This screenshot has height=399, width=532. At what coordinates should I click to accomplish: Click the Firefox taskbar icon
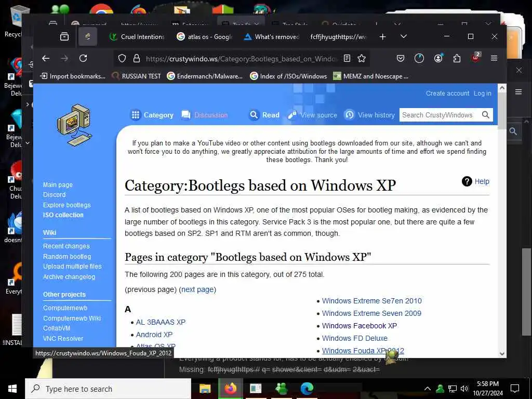click(x=230, y=389)
